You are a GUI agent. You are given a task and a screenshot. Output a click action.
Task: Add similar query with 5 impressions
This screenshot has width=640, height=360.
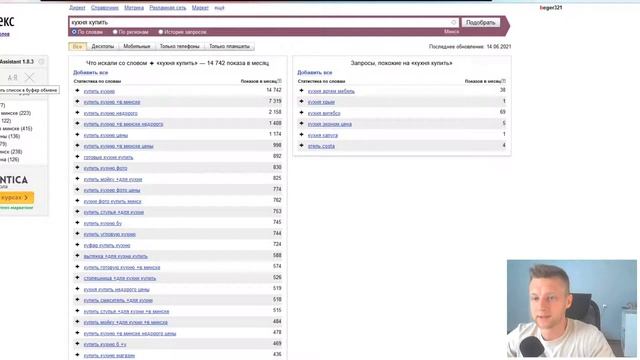tap(302, 123)
